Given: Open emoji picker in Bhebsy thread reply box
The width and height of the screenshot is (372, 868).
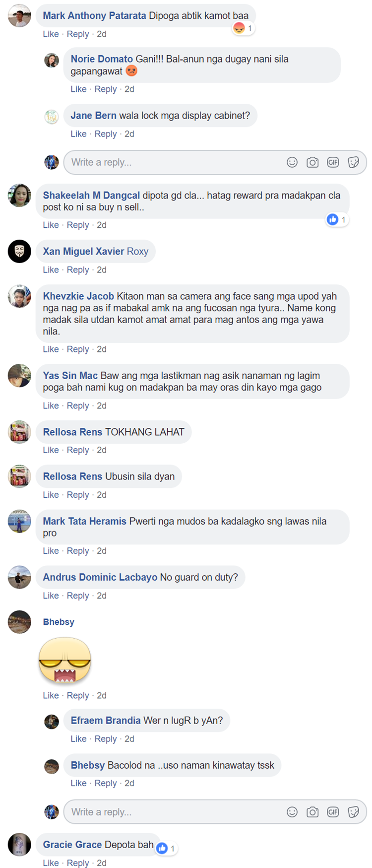Looking at the screenshot, I should [x=292, y=812].
